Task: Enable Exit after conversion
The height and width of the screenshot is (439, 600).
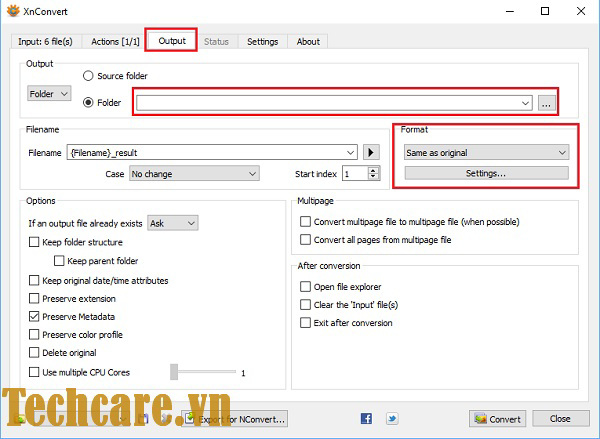Action: coord(305,323)
